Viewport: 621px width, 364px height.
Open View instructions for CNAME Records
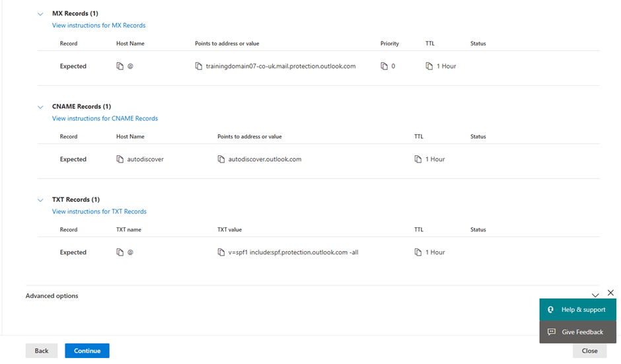(x=105, y=118)
